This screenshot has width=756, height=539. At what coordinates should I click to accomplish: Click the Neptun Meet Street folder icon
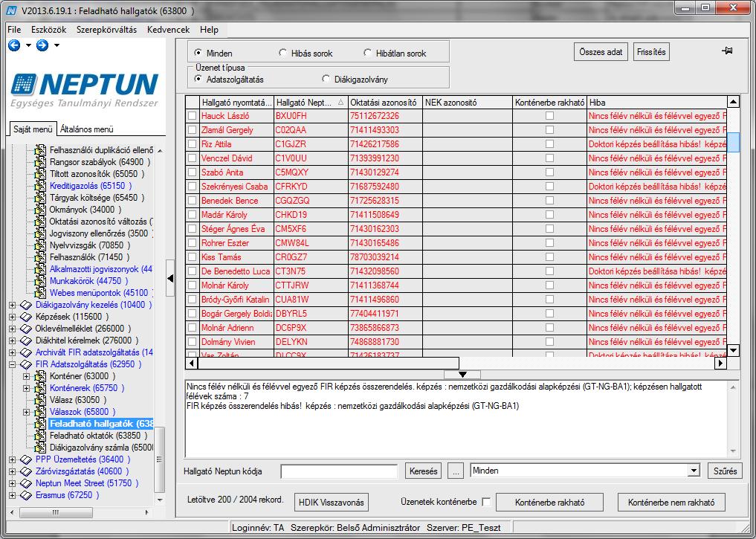click(x=26, y=483)
